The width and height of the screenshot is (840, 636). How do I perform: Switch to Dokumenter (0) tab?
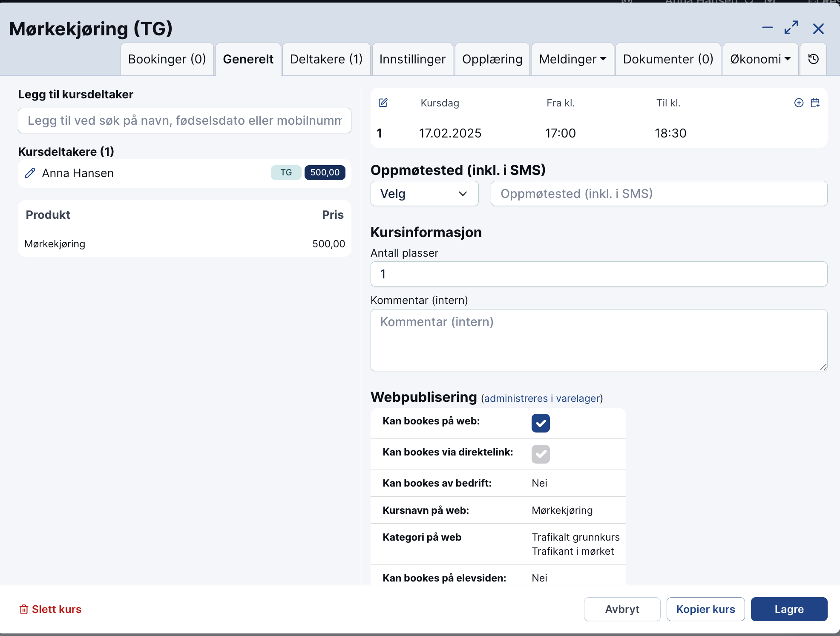pos(668,59)
